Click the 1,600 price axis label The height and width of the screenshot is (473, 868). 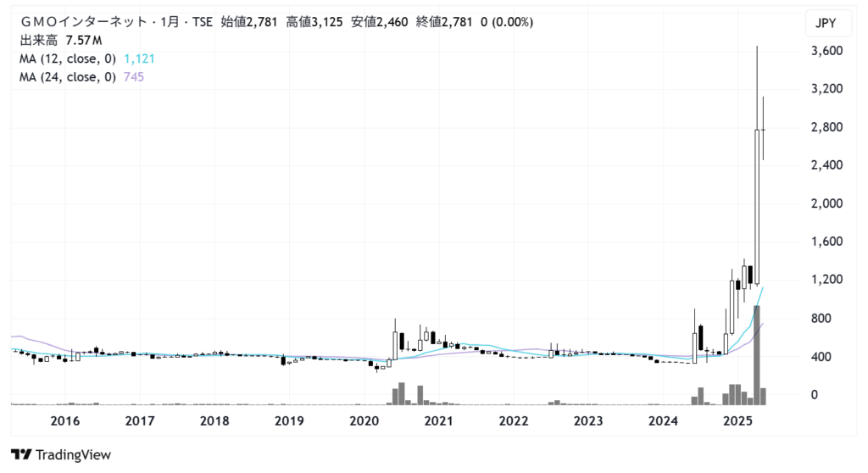click(827, 242)
